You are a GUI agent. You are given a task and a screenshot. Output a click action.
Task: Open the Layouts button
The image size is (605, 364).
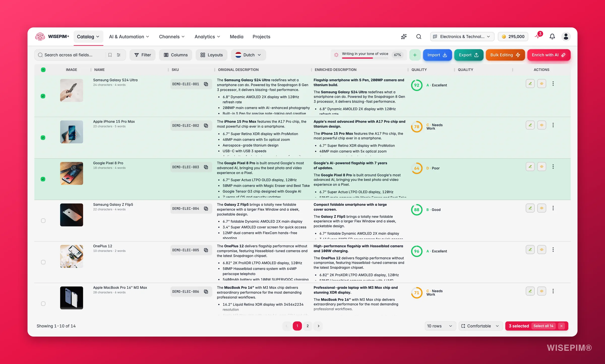coord(212,55)
